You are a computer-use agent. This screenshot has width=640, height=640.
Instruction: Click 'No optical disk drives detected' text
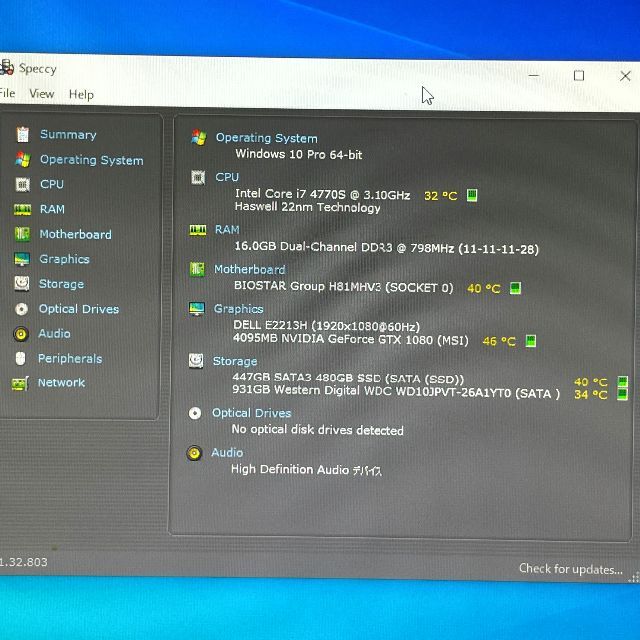318,430
